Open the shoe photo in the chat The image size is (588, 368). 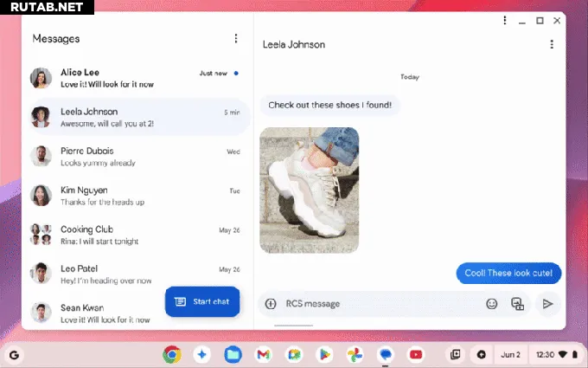tap(309, 190)
